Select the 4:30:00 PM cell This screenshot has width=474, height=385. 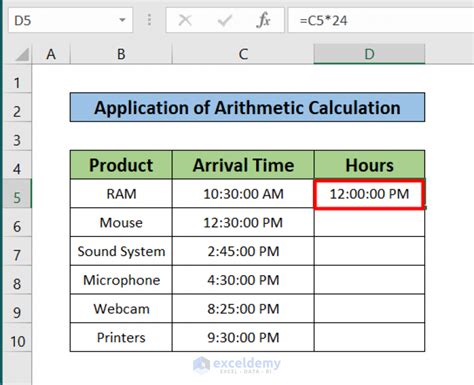(x=243, y=280)
